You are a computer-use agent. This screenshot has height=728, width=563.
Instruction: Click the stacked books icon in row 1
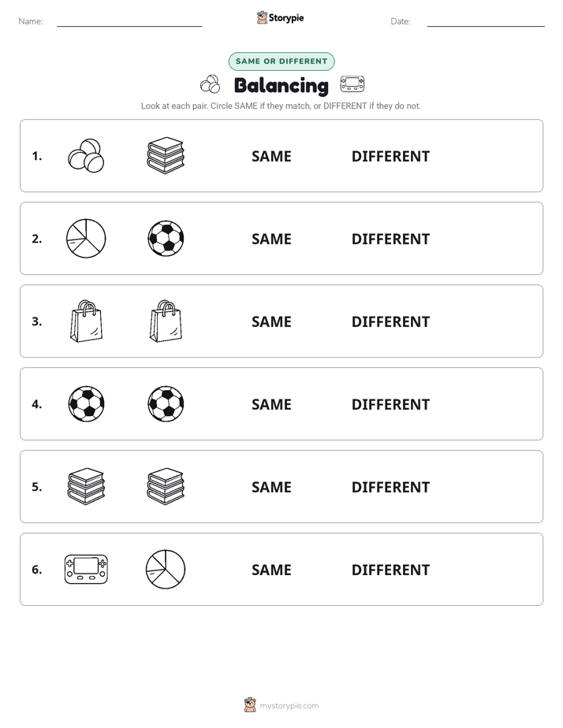166,155
